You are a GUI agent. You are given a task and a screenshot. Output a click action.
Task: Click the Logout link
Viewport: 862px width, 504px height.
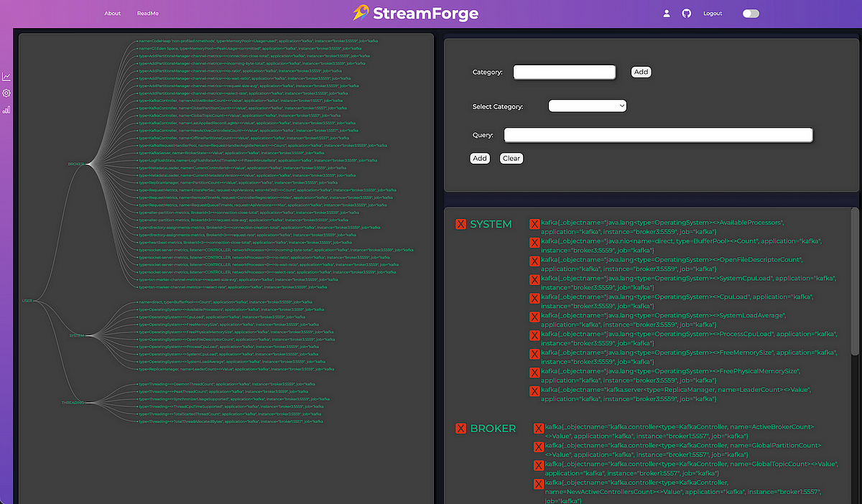coord(713,14)
